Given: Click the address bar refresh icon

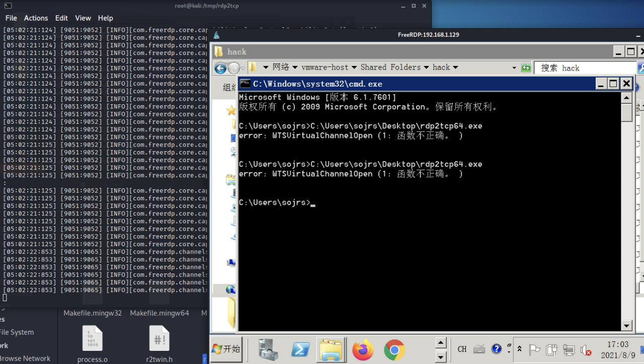Looking at the screenshot, I should click(x=526, y=68).
